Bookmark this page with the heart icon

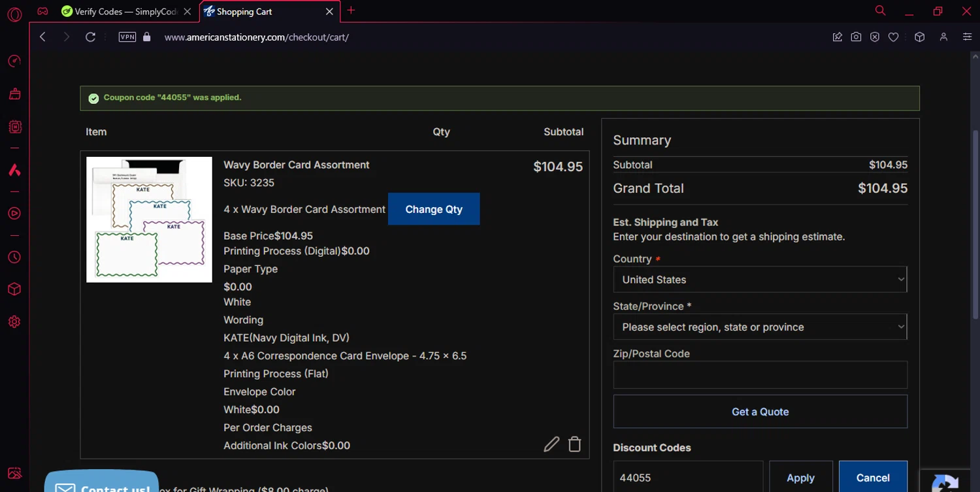(893, 37)
